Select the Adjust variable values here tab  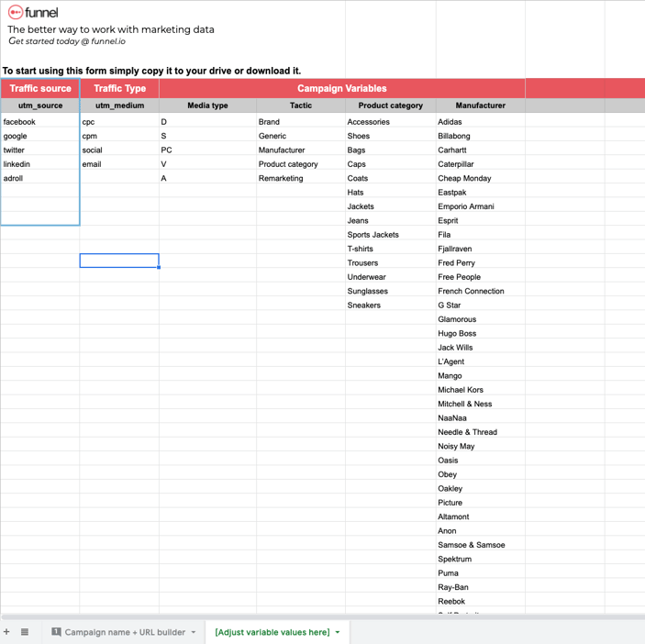(272, 632)
